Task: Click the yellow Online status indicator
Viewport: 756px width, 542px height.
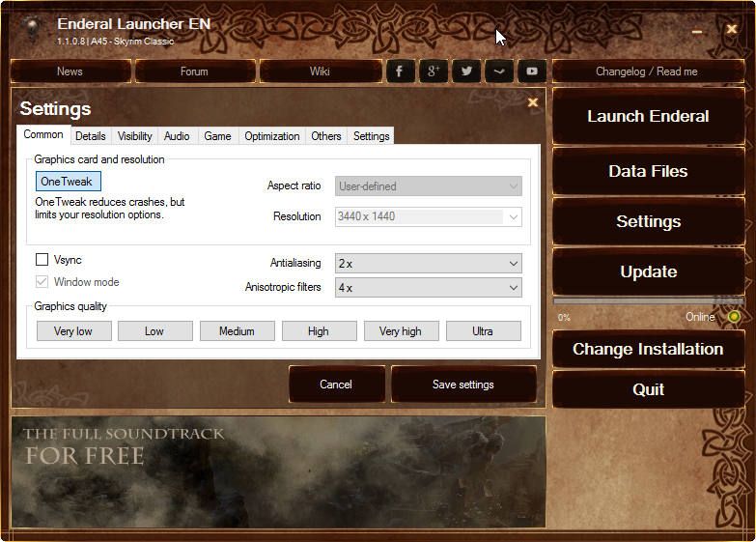Action: [x=734, y=317]
